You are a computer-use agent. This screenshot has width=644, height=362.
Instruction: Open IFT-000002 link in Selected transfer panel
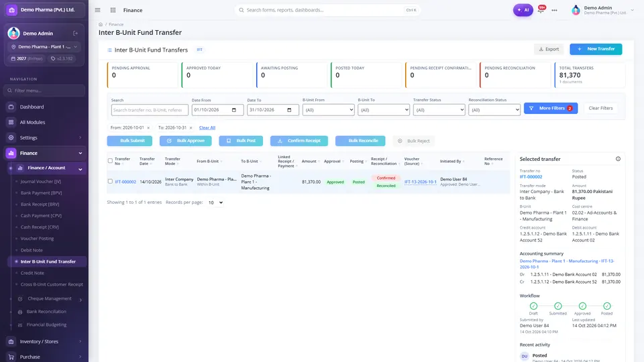(531, 177)
